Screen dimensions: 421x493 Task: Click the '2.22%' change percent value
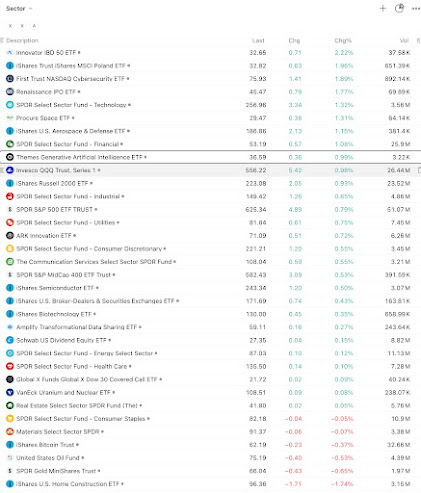point(344,53)
